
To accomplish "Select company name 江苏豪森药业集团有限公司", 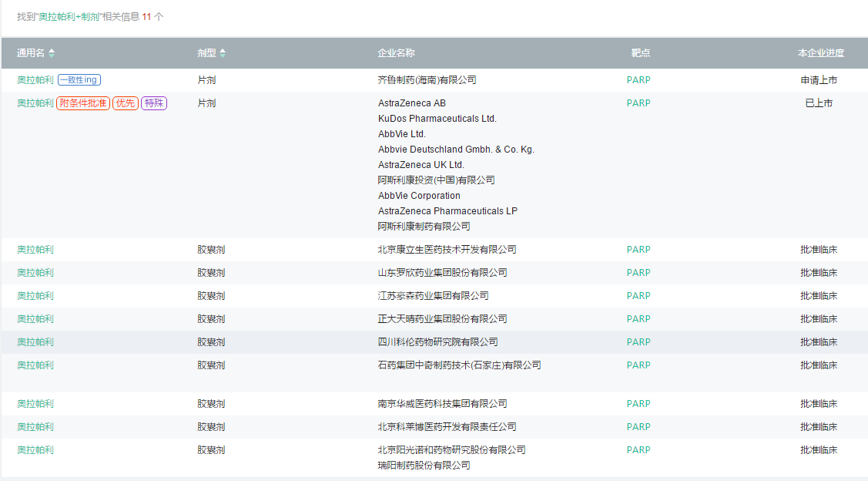I will (433, 296).
